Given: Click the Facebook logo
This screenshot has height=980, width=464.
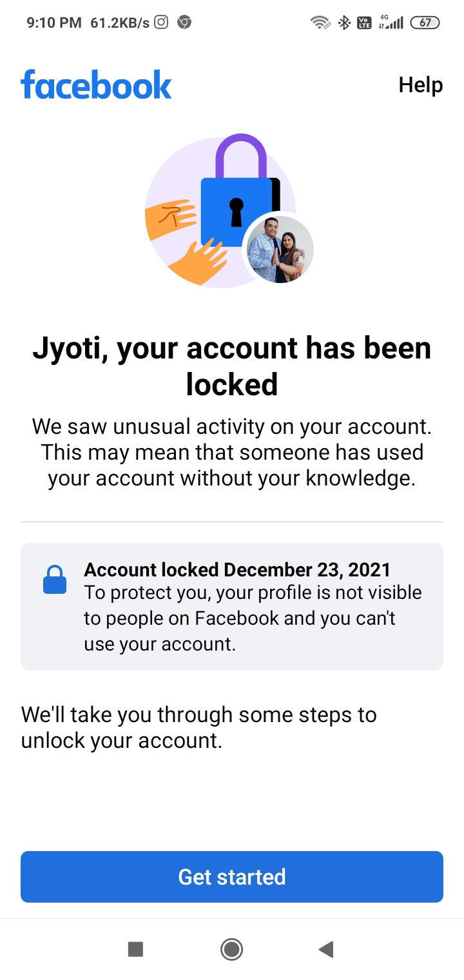Looking at the screenshot, I should [96, 85].
